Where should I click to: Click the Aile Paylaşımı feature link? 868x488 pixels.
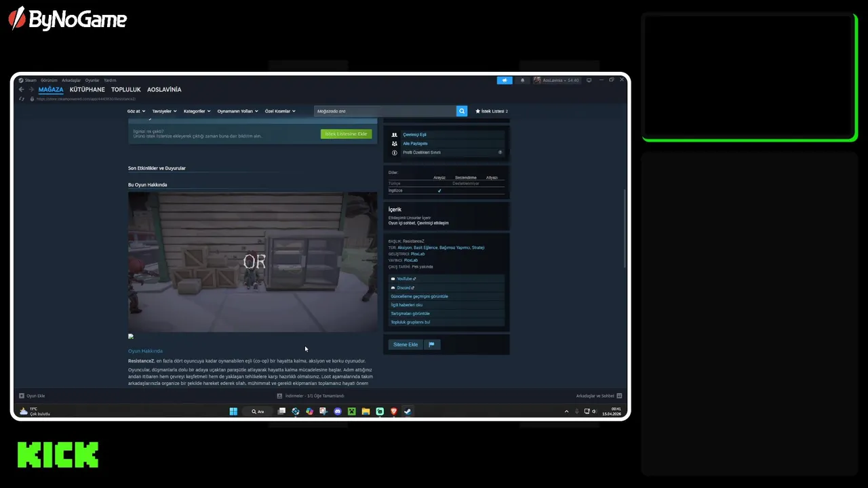point(415,144)
